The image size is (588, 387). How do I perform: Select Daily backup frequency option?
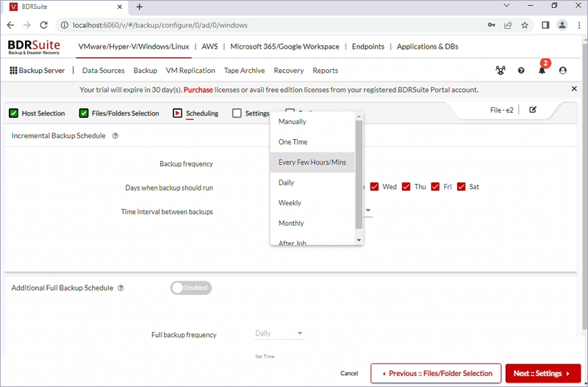(x=312, y=182)
